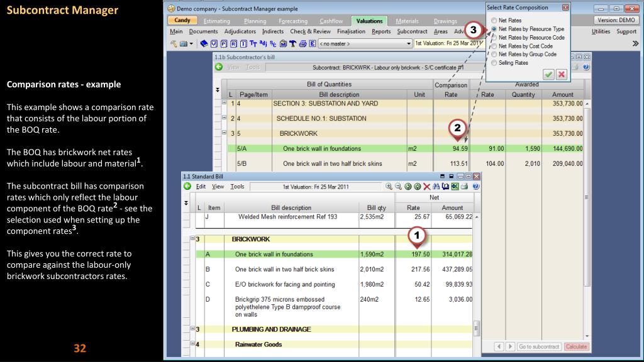This screenshot has height=362, width=644.
Task: Click the binoculars find icon in Standard Bill
Action: pos(436,187)
